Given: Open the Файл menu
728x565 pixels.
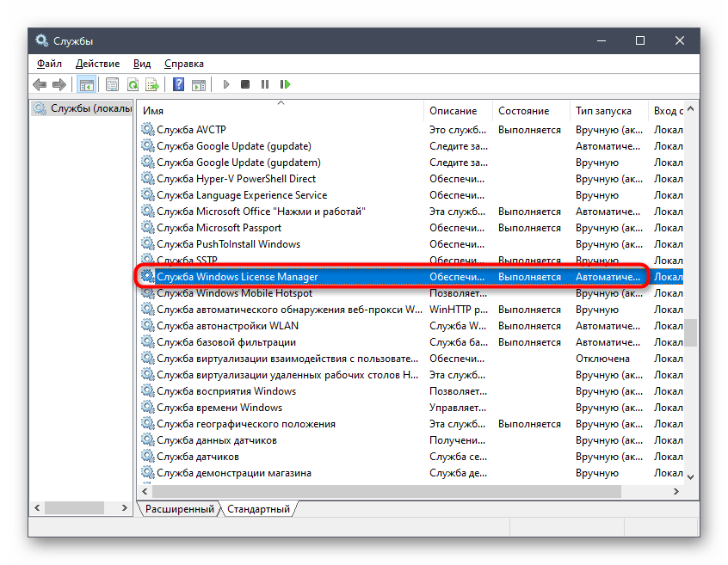Looking at the screenshot, I should click(x=49, y=64).
